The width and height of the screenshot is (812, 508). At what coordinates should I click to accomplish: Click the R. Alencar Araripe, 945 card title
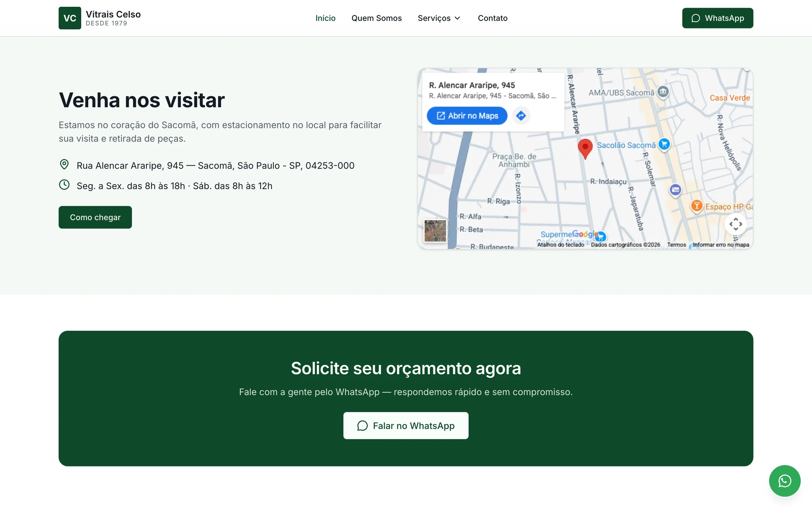click(472, 85)
